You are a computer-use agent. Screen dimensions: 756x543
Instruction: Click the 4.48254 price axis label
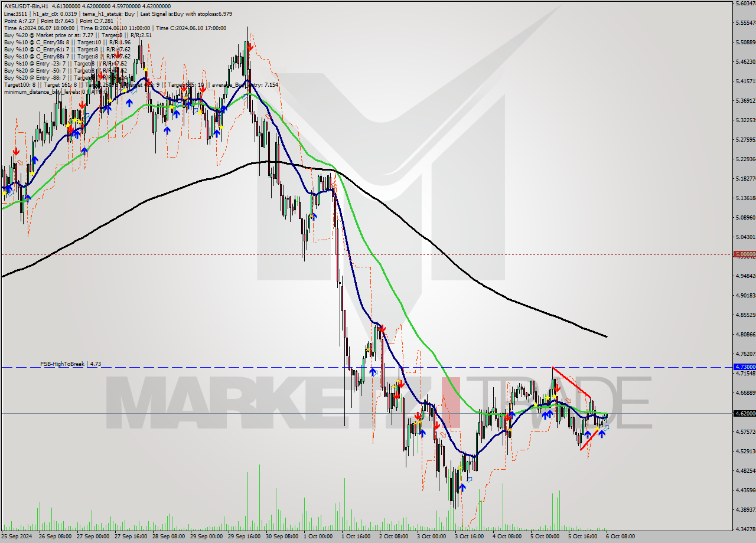pos(745,470)
